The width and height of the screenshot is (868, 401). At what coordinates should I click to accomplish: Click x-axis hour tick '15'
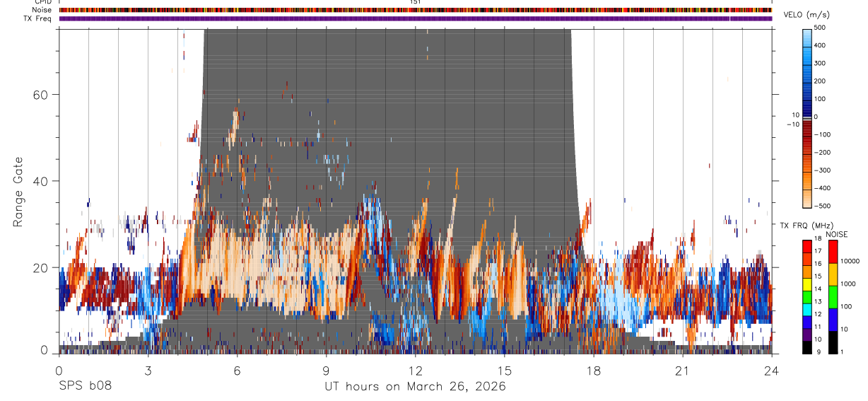pos(505,371)
